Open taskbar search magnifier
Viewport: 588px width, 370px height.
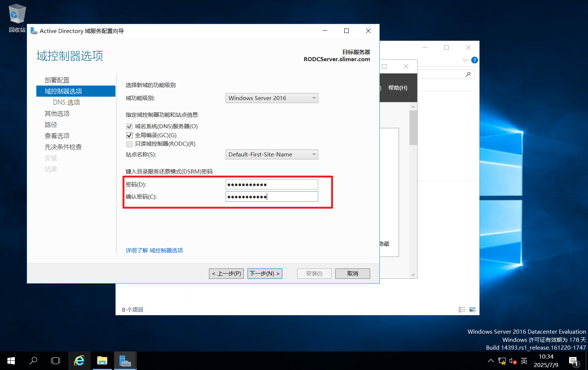pos(33,361)
